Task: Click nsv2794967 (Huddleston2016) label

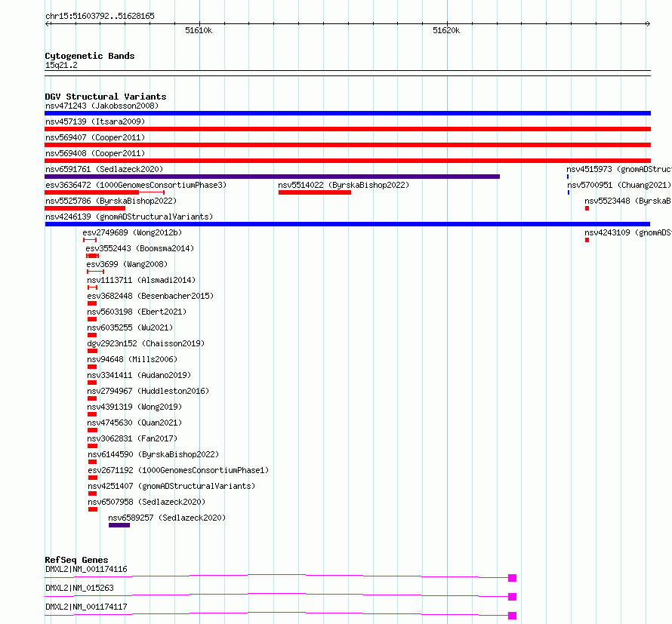Action: tap(148, 391)
